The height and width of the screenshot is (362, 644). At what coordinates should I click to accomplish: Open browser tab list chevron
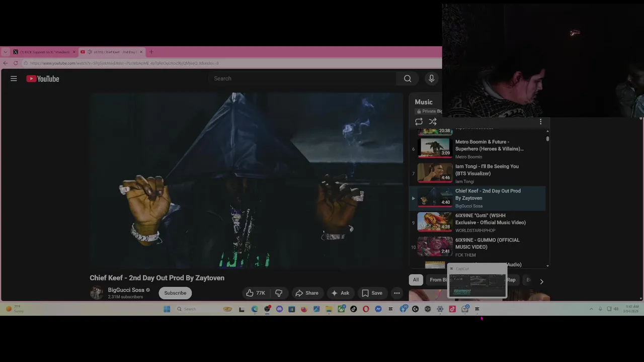[5, 52]
